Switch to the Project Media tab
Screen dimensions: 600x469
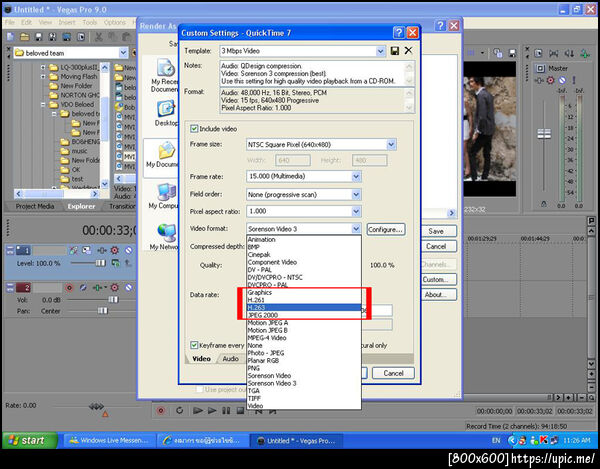tap(34, 206)
